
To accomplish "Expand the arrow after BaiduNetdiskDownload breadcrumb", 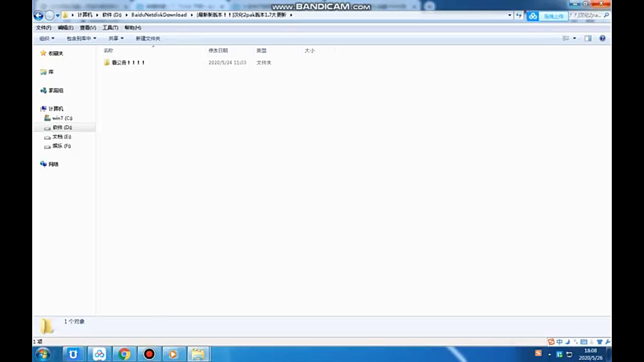I will (x=192, y=15).
